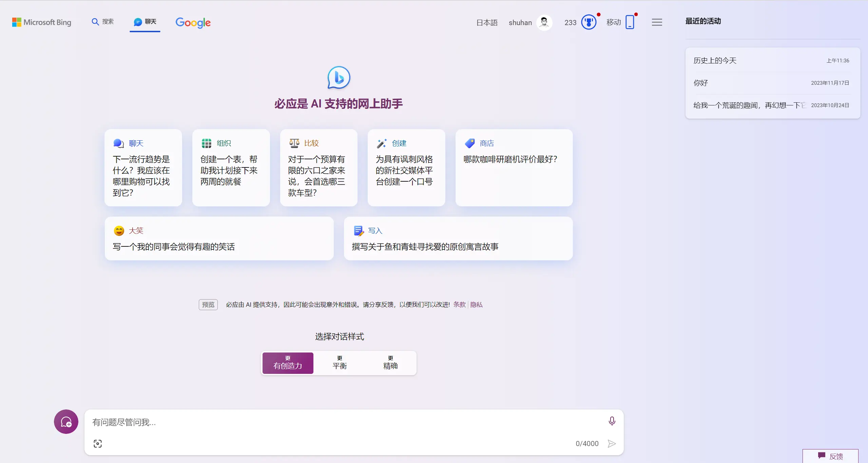Choose 更平衡 conversation style
868x463 pixels.
(340, 363)
